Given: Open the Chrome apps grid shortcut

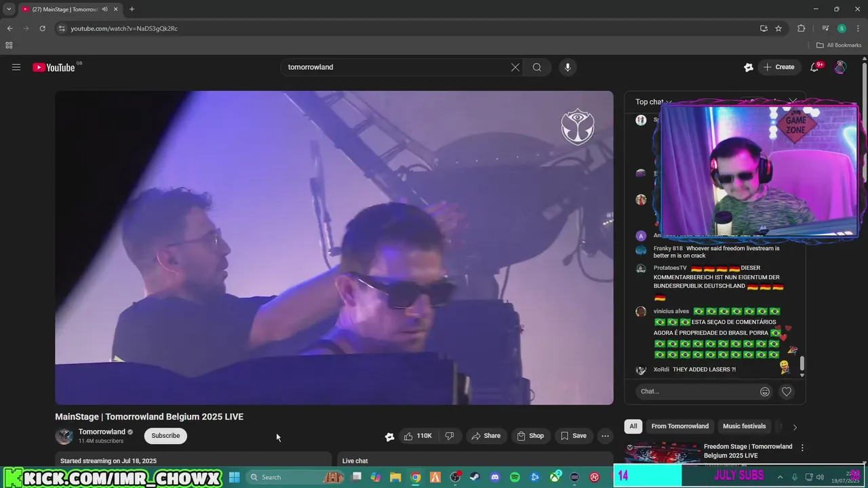Looking at the screenshot, I should pyautogui.click(x=9, y=45).
